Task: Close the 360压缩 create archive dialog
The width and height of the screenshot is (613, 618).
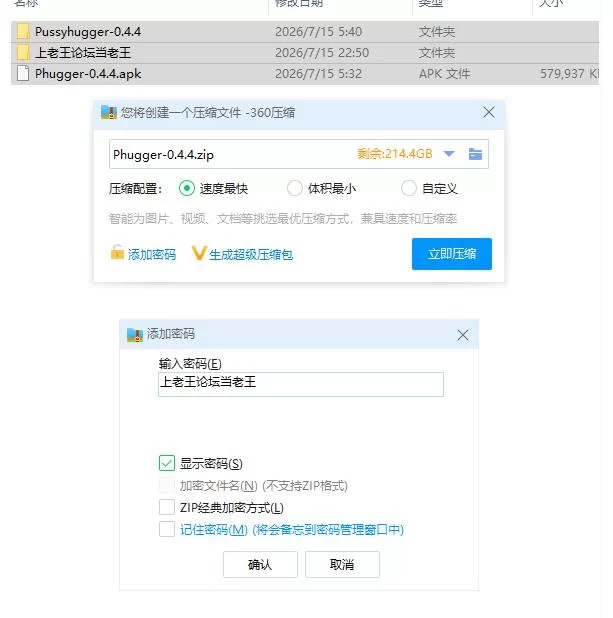Action: pyautogui.click(x=489, y=112)
